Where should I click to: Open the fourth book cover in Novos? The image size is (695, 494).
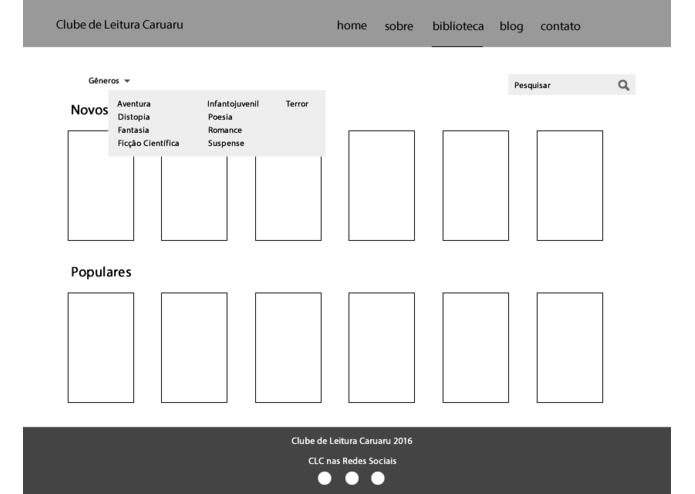point(382,186)
